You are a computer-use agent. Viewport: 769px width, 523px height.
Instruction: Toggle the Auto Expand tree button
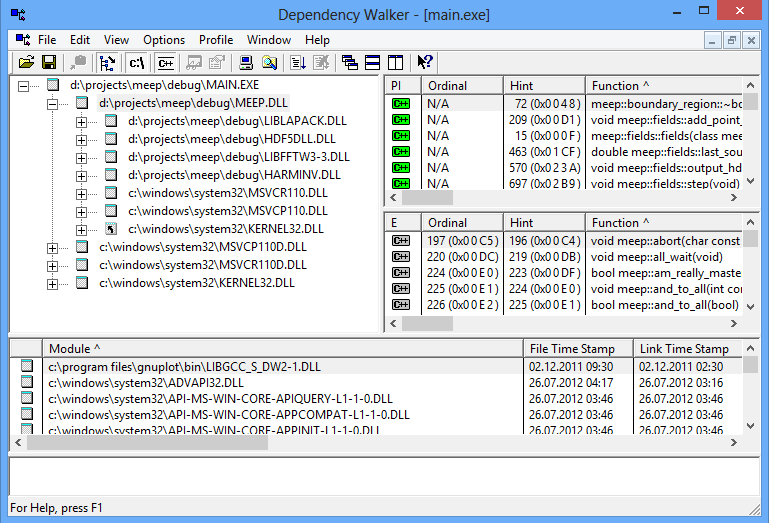coord(108,63)
